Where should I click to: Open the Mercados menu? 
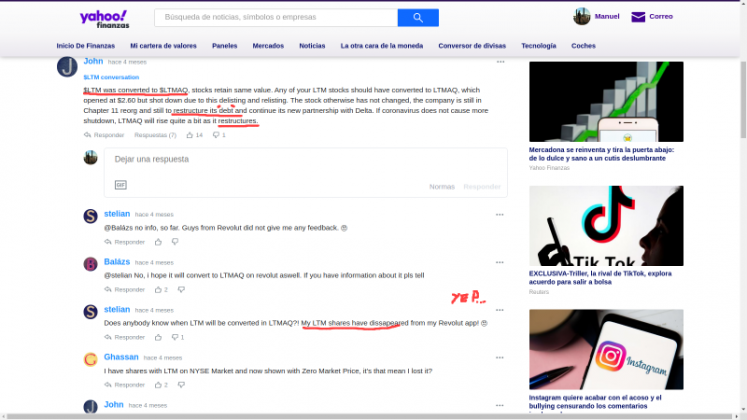pos(268,46)
